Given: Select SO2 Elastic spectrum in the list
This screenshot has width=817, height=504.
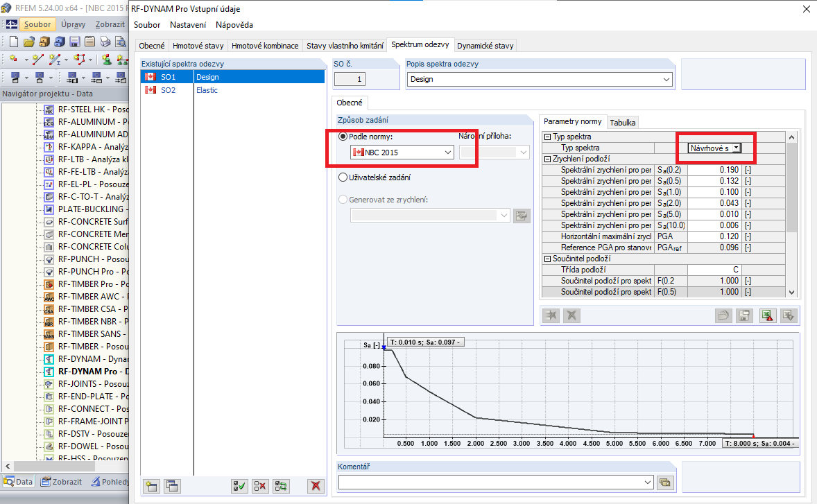Looking at the screenshot, I should (232, 90).
